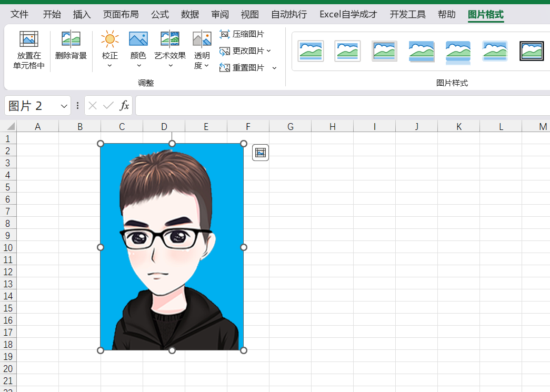
Task: Select row 10 header
Action: [x=8, y=247]
